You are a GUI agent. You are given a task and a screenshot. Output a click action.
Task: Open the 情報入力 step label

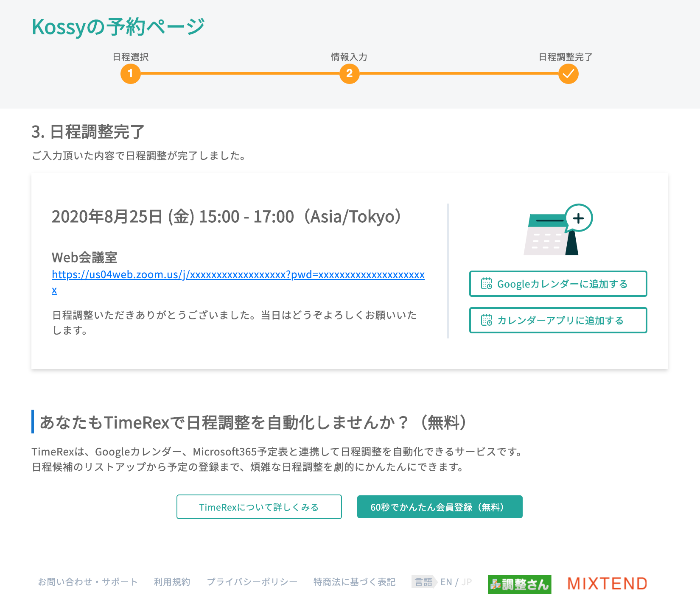click(349, 56)
